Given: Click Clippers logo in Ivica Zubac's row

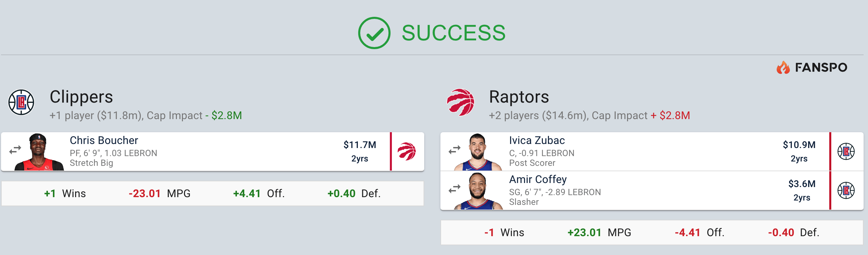Looking at the screenshot, I should 846,151.
